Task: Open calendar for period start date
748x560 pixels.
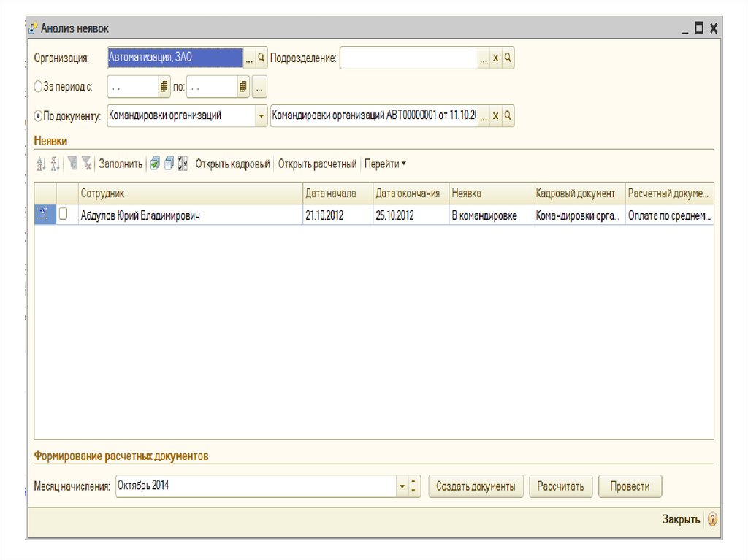Action: coord(164,87)
